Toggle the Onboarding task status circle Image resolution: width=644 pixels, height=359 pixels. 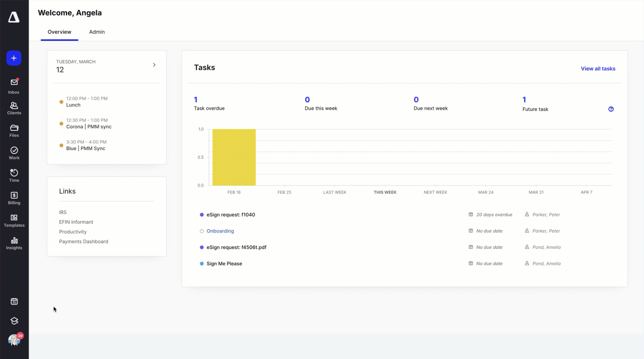click(x=202, y=231)
